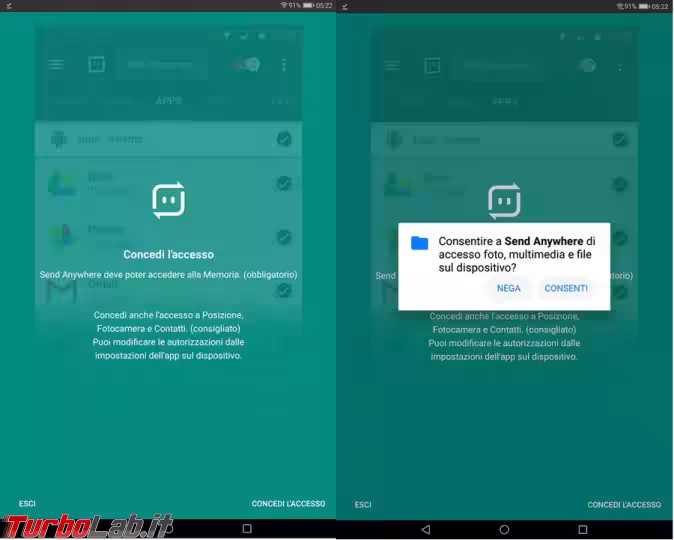Open recent apps square on left screen
The width and height of the screenshot is (674, 540).
pos(247,528)
